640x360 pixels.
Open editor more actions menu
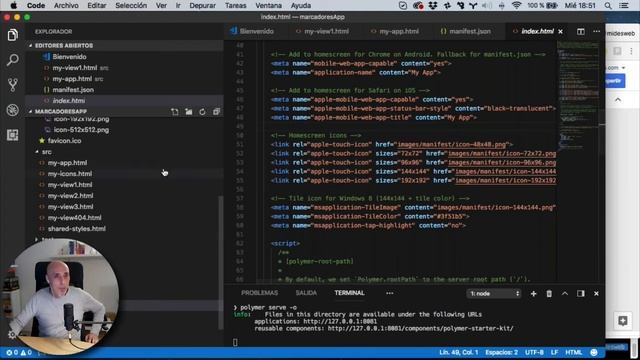pyautogui.click(x=596, y=31)
